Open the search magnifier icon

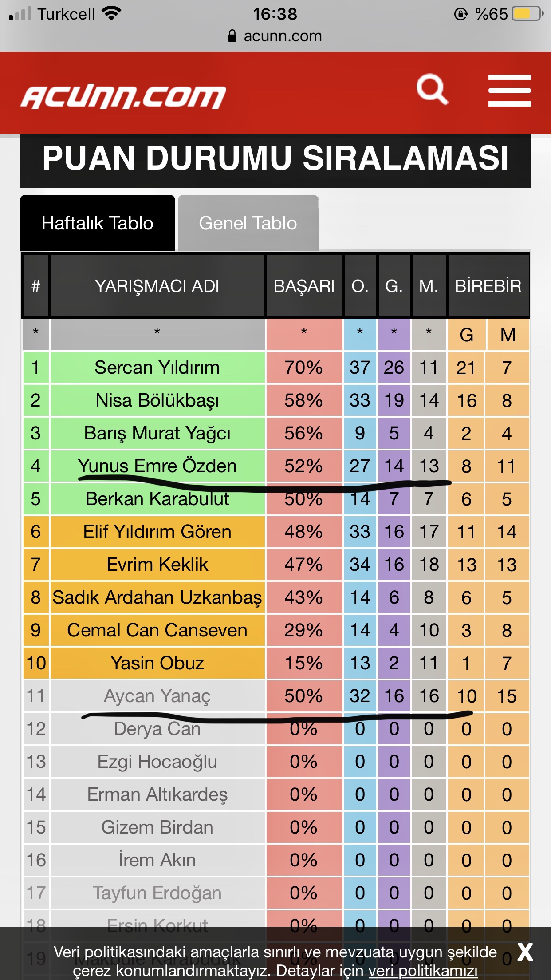432,89
